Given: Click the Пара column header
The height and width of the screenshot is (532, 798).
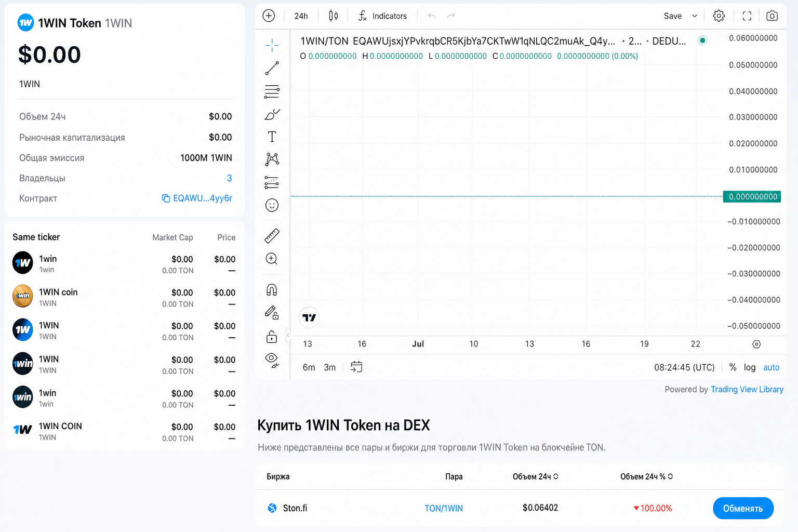Looking at the screenshot, I should click(x=454, y=476).
